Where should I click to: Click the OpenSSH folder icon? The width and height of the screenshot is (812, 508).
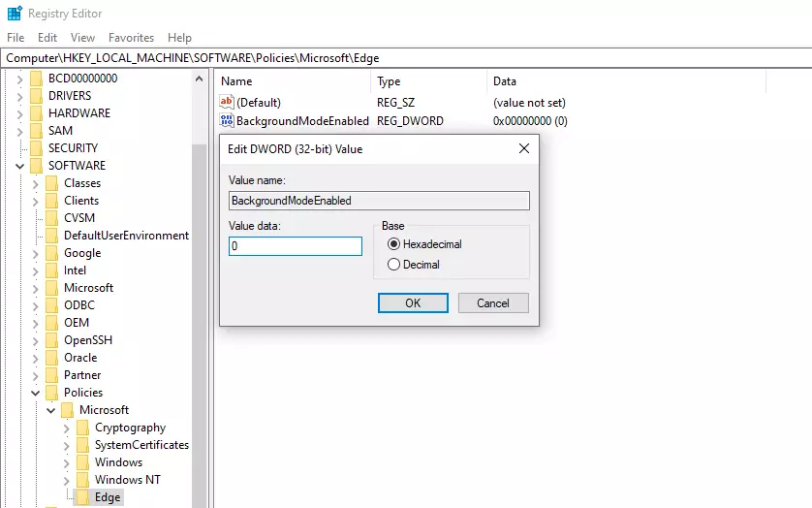pos(51,340)
